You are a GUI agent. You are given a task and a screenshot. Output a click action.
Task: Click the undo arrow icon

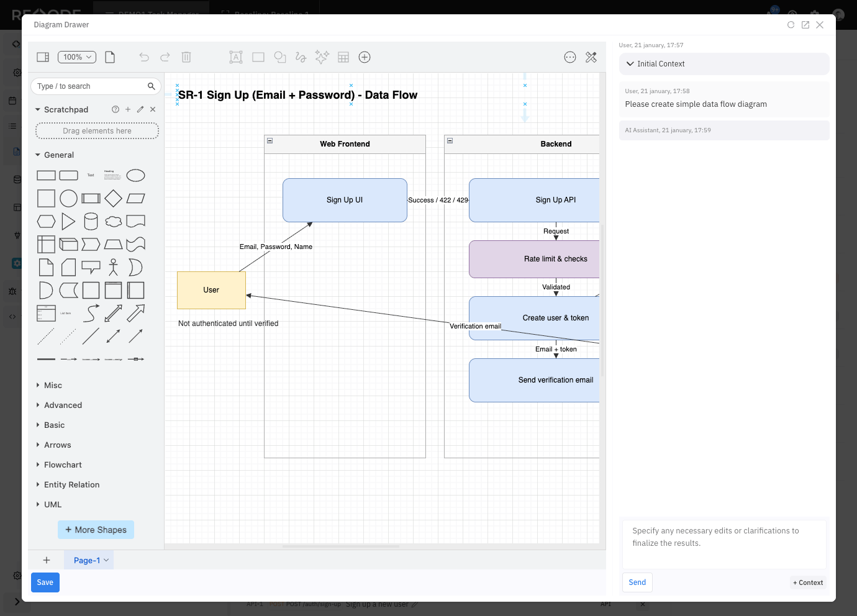[x=144, y=57]
